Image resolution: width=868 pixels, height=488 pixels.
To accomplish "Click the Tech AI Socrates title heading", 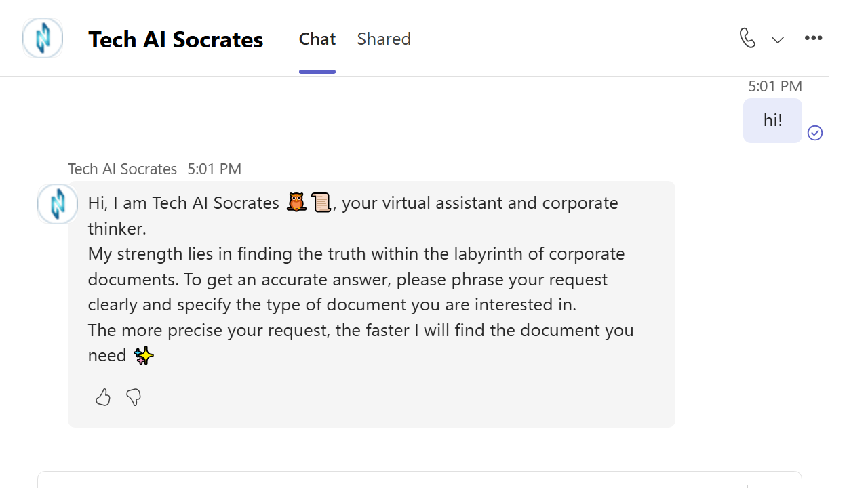I will point(176,39).
